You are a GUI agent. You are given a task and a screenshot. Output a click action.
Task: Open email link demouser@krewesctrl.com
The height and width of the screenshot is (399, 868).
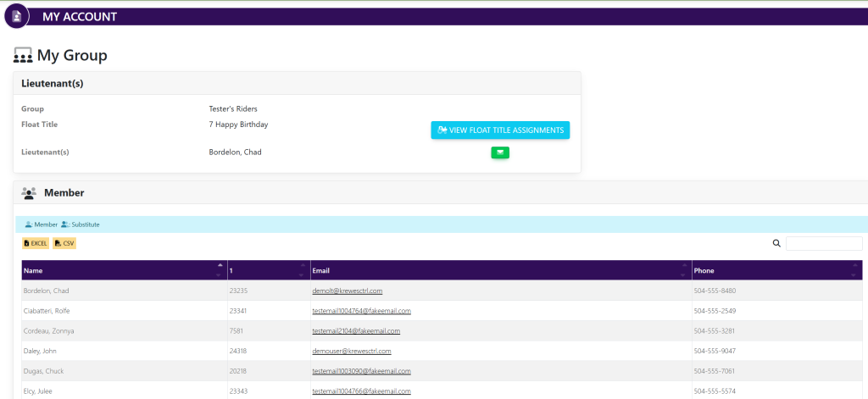[351, 351]
